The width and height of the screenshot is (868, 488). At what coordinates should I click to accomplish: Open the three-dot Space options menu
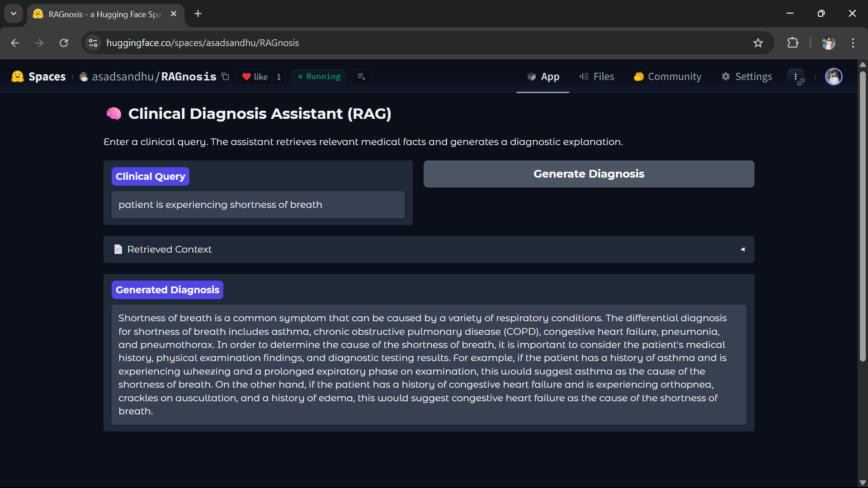click(x=796, y=77)
